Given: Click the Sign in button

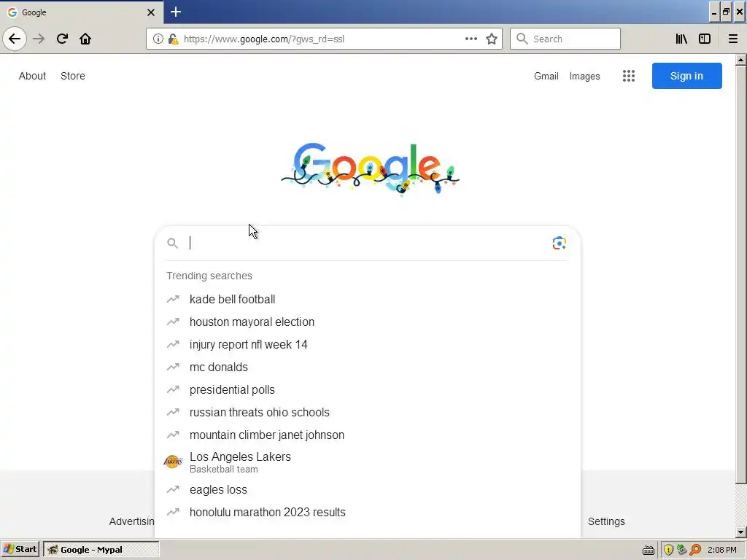Looking at the screenshot, I should point(686,76).
